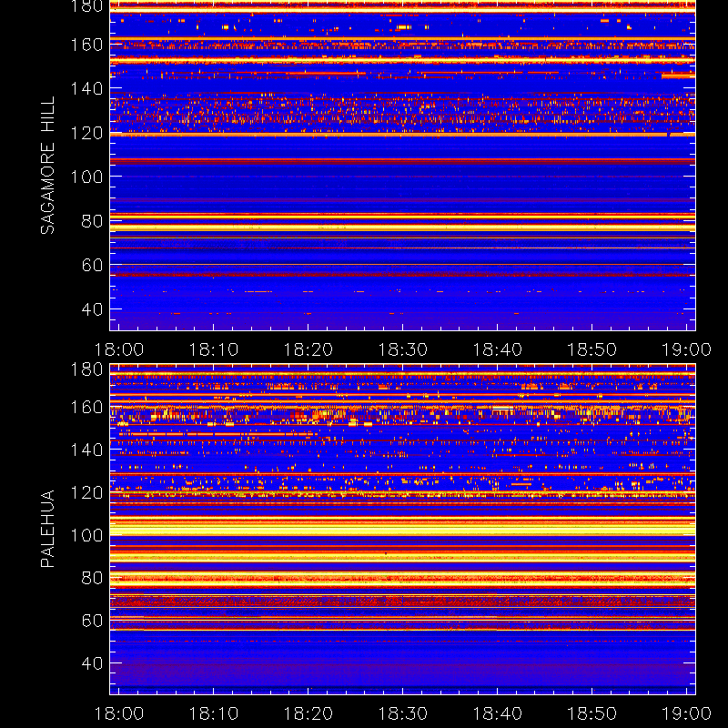Pick the 160 tick label on Palehua axis
The width and height of the screenshot is (728, 728).
[x=86, y=408]
